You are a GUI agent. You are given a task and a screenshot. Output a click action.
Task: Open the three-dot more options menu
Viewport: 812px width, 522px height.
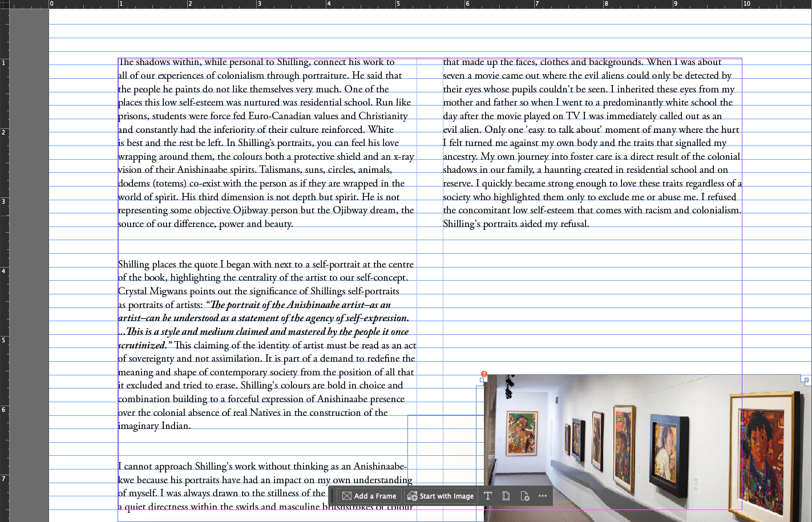(x=543, y=496)
